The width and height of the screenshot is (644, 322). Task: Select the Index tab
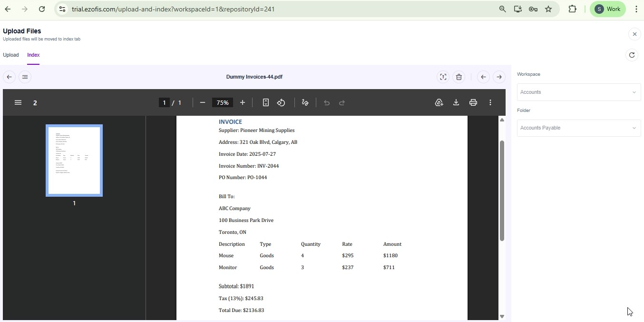coord(33,55)
